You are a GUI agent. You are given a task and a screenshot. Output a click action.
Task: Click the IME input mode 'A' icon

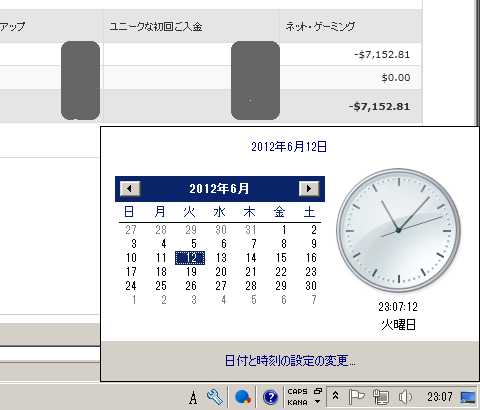193,397
